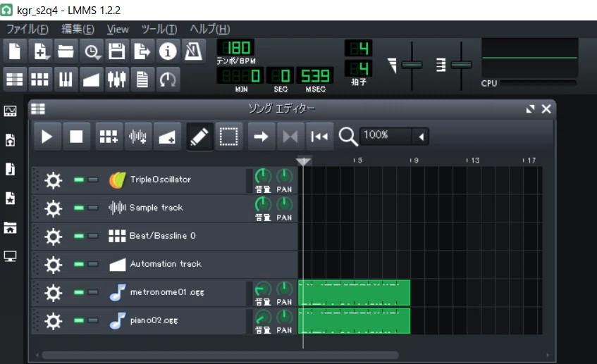Add a Beat/Bassline track
597x364 pixels.
click(109, 137)
